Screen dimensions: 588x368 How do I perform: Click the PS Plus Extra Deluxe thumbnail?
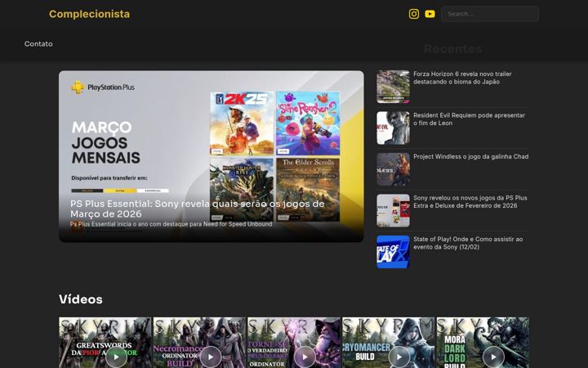(393, 211)
